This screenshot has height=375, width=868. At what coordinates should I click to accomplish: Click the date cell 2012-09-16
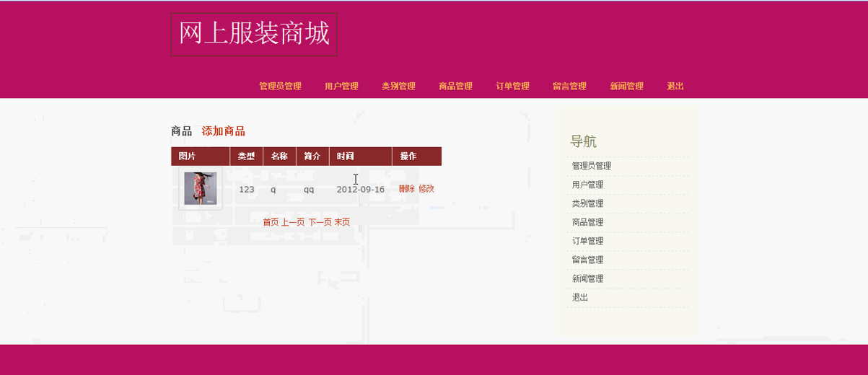[360, 189]
